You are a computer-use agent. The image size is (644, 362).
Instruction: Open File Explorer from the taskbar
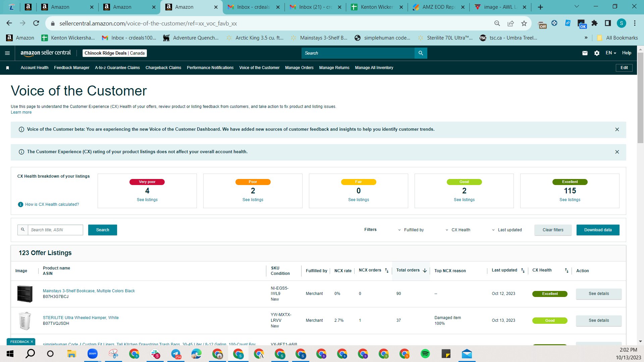pyautogui.click(x=71, y=354)
